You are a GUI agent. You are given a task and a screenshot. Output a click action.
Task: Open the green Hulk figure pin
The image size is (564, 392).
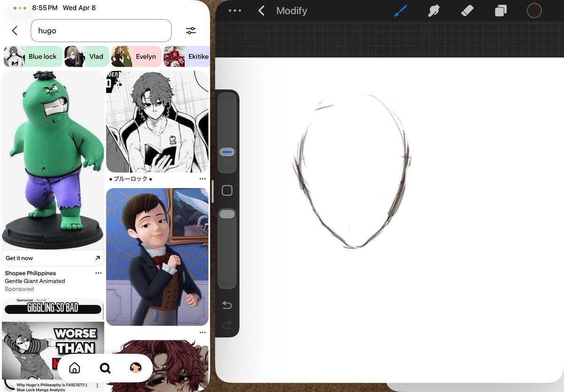(x=53, y=160)
